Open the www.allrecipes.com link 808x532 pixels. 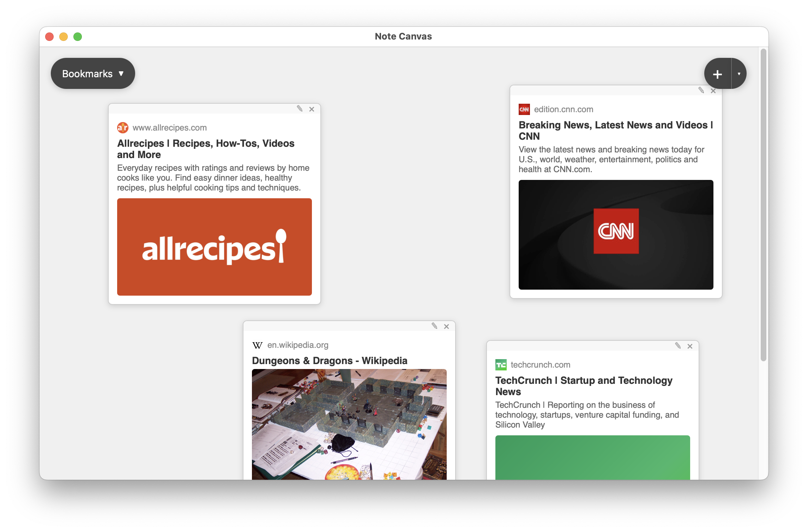coord(170,128)
